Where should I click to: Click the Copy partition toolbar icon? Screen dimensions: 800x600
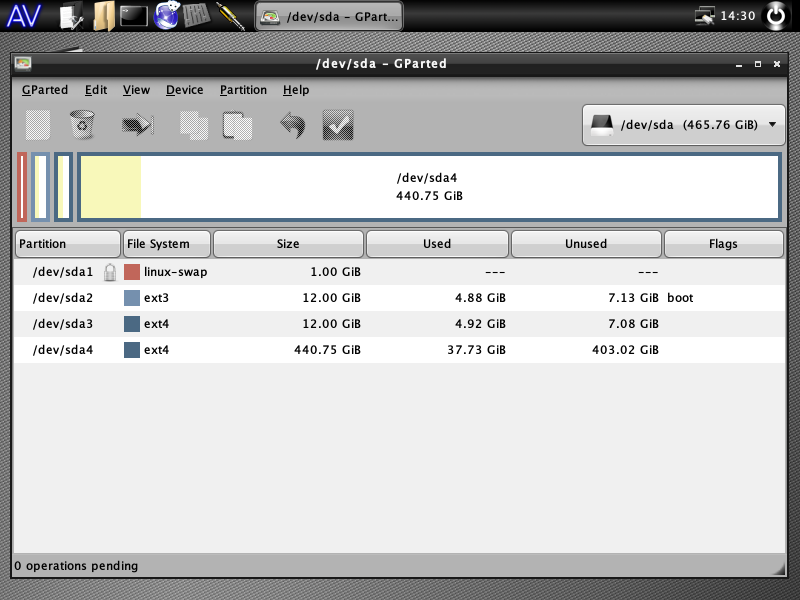[194, 125]
